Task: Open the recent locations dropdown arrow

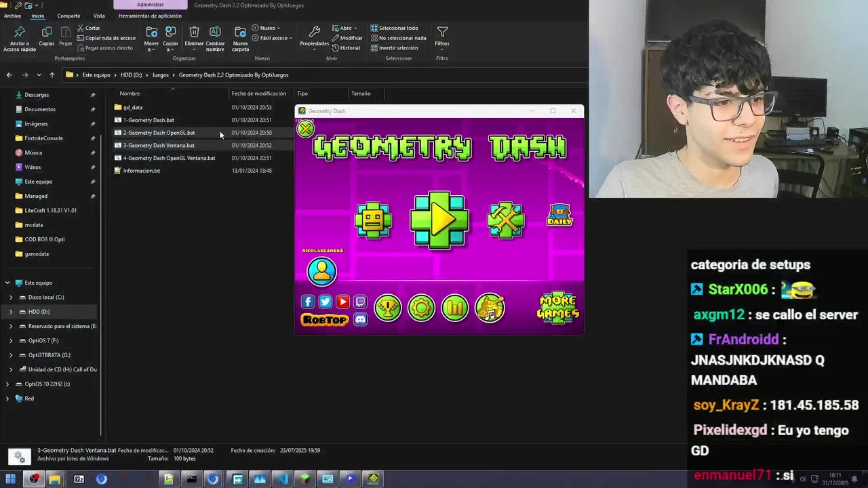Action: tap(39, 75)
